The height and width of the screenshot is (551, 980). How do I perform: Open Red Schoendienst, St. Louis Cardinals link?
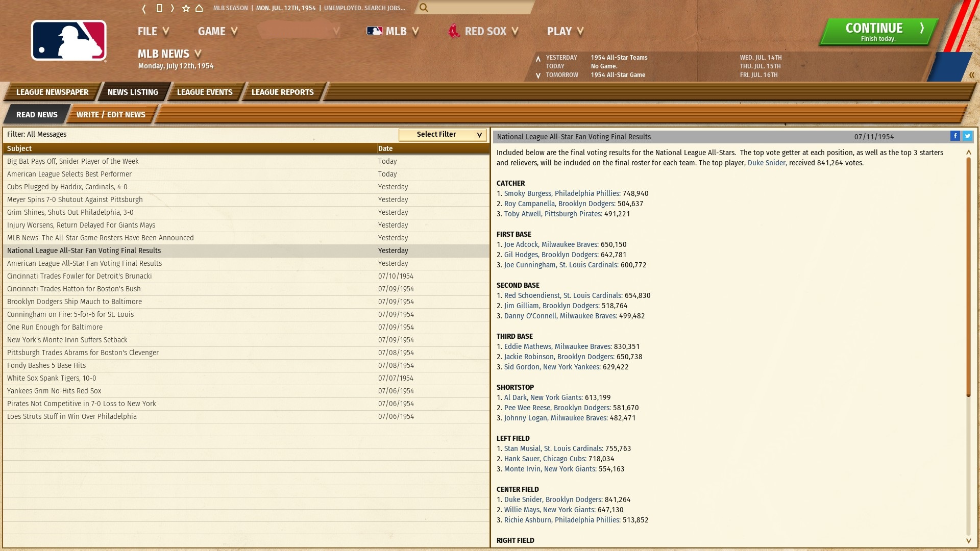(562, 295)
